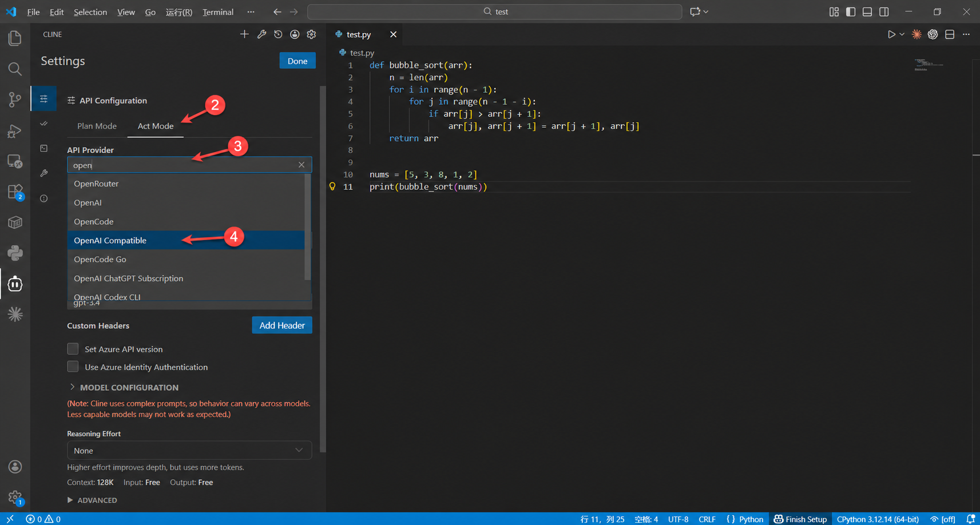The height and width of the screenshot is (525, 980).
Task: Open Source Control view
Action: click(x=15, y=100)
